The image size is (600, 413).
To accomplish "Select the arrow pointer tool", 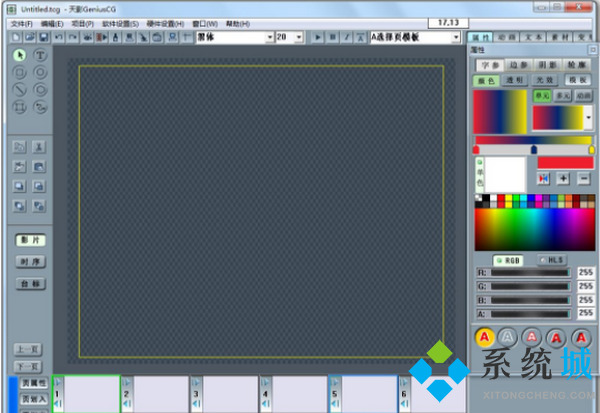I will click(20, 56).
